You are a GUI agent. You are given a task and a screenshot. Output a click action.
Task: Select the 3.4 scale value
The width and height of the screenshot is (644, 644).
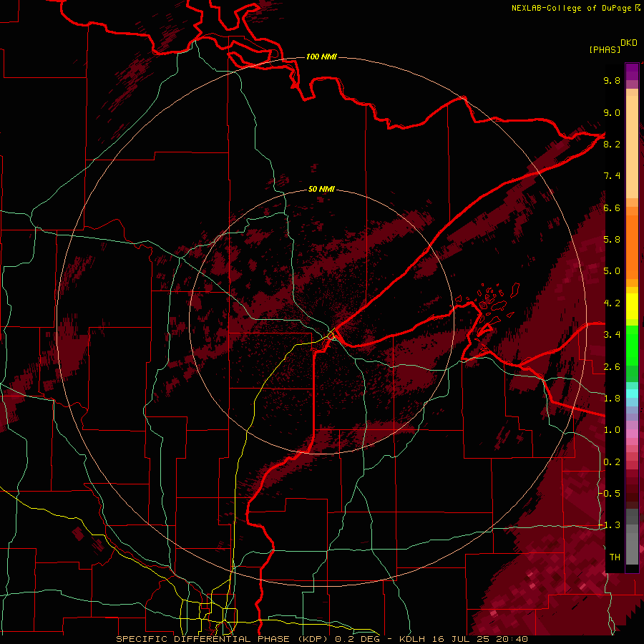point(612,335)
